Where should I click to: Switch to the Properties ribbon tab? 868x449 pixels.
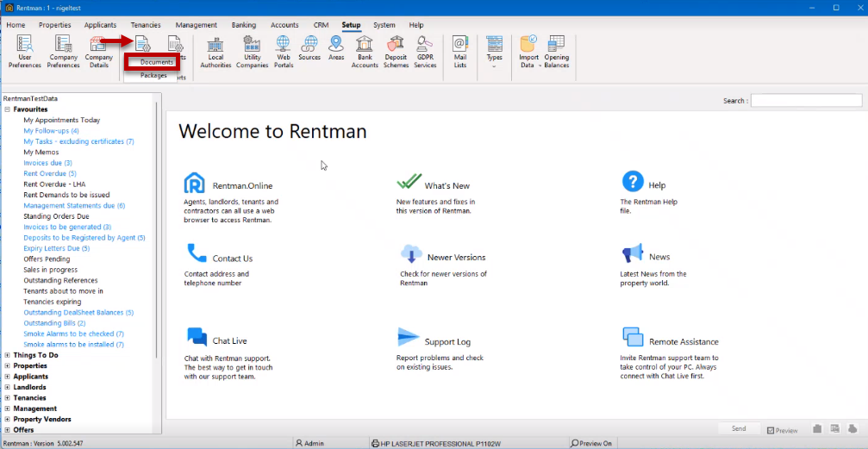click(55, 25)
